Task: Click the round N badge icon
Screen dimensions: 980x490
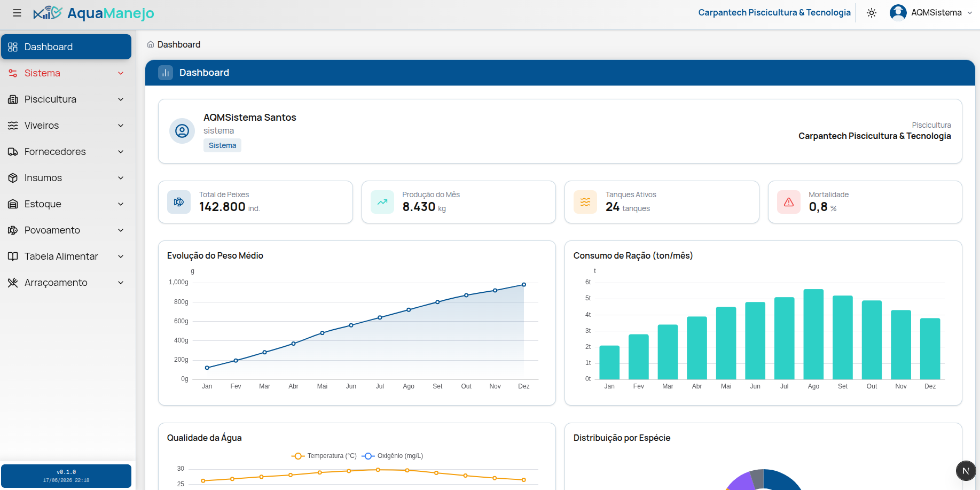Action: coord(966,471)
